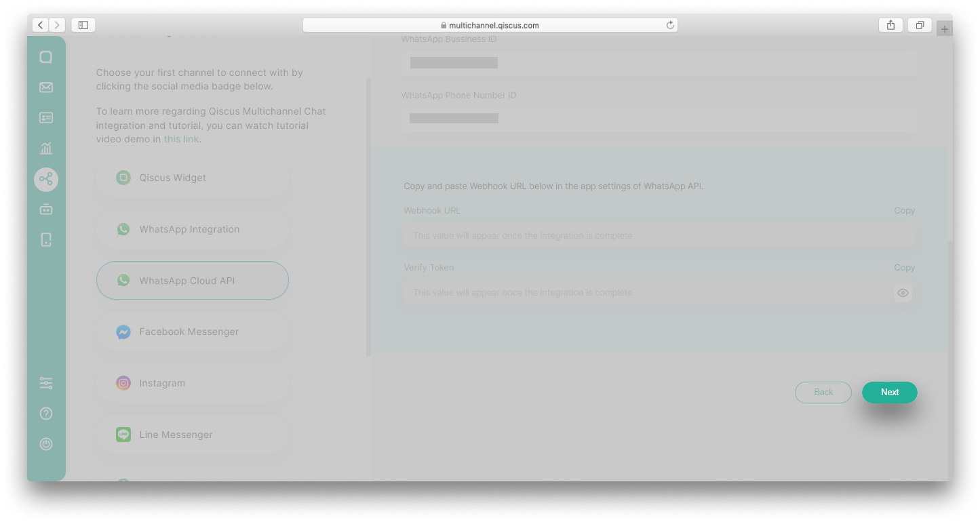Click the power logout icon in sidebar
980x522 pixels.
coord(46,444)
